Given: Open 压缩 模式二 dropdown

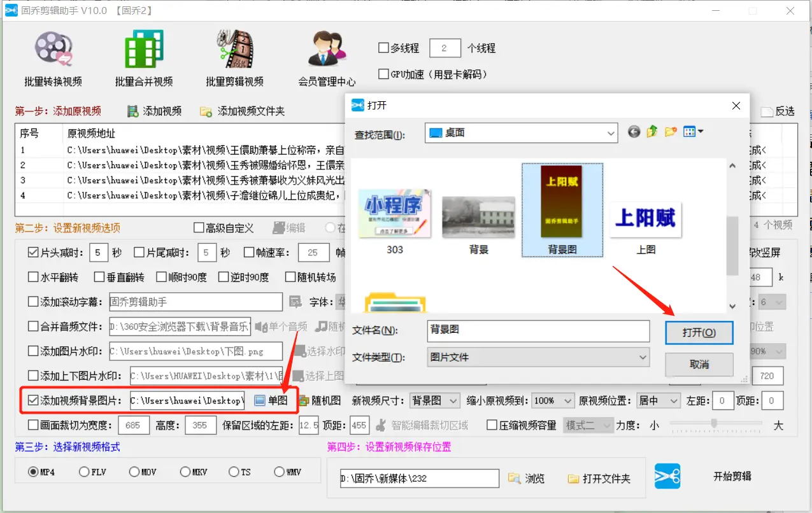Looking at the screenshot, I should [588, 425].
